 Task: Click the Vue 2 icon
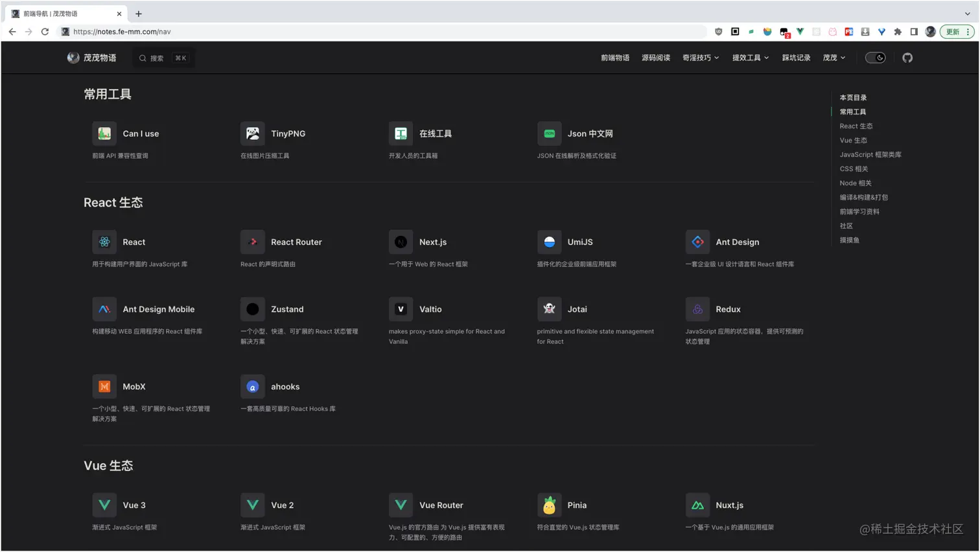(253, 505)
